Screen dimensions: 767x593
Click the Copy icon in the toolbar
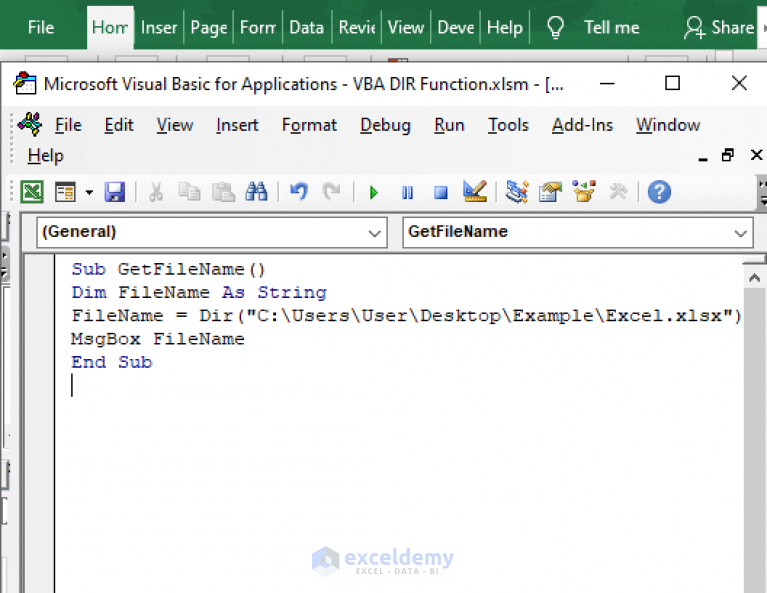(x=189, y=192)
